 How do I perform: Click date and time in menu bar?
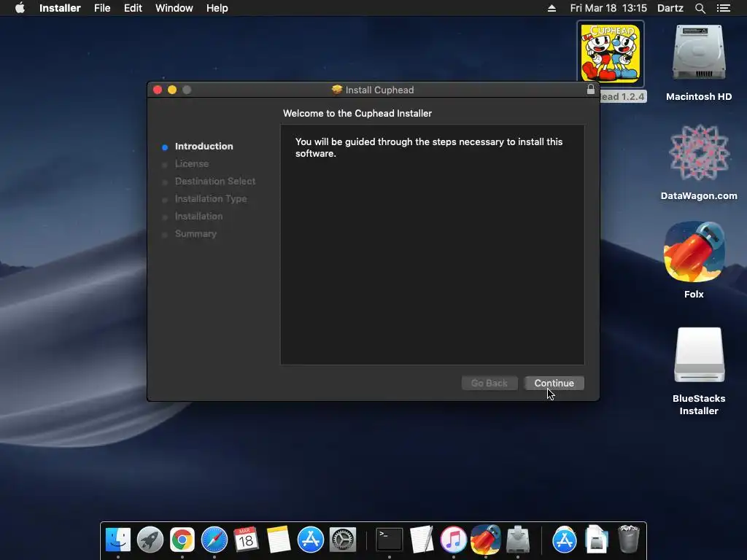tap(608, 8)
